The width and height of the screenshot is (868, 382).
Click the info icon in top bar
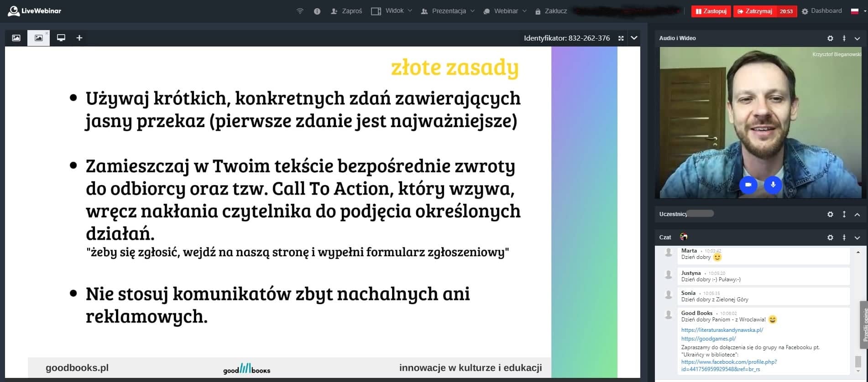pyautogui.click(x=317, y=11)
